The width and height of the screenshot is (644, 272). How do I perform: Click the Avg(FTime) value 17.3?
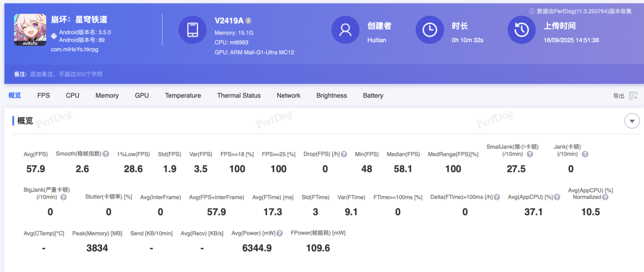click(x=273, y=211)
